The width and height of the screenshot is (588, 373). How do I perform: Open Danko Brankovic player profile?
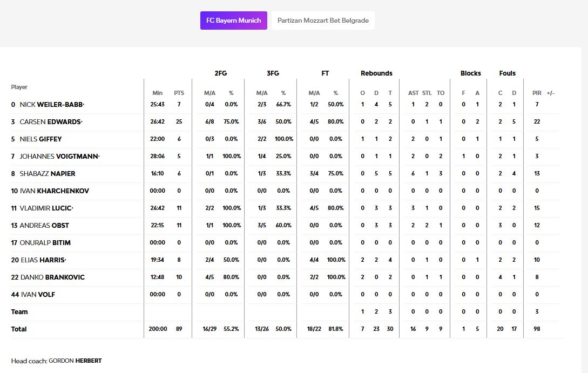point(52,277)
